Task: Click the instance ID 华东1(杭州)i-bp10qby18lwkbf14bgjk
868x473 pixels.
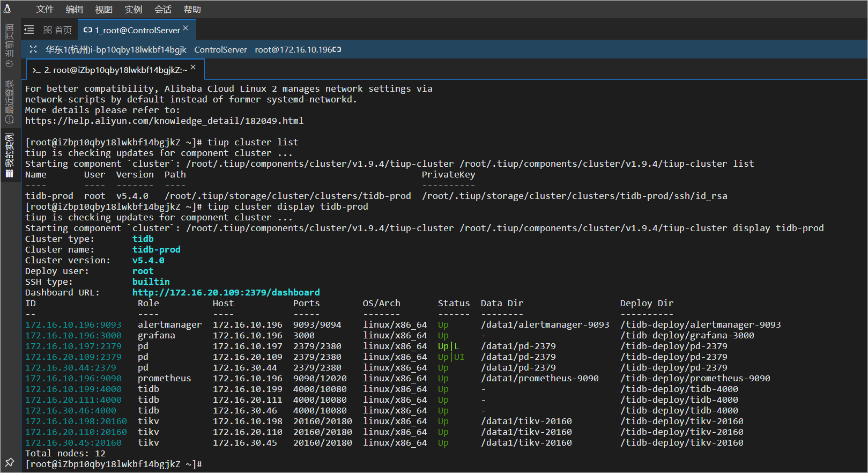Action: click(116, 49)
